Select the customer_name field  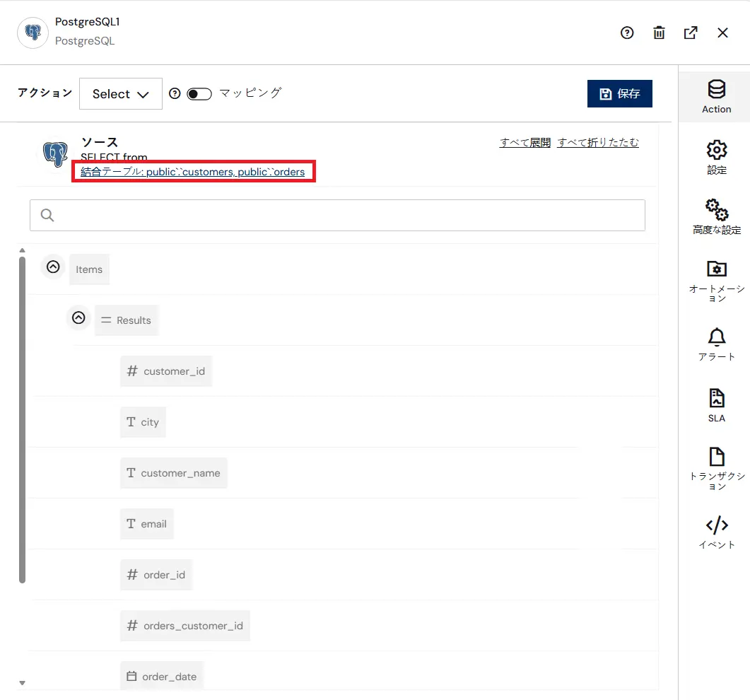point(174,473)
